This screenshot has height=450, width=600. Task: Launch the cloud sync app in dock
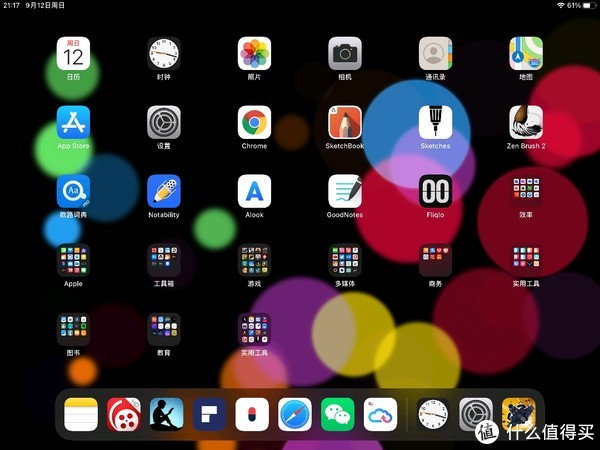(380, 414)
